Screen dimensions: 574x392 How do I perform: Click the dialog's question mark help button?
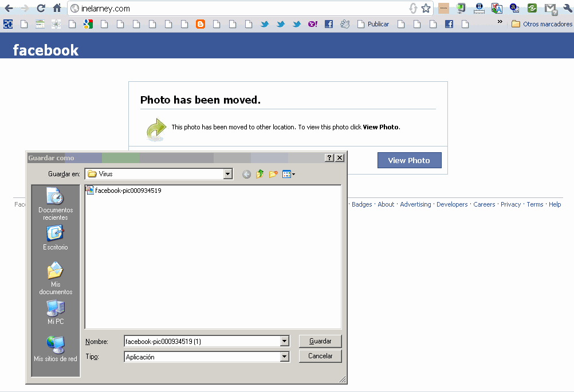329,157
